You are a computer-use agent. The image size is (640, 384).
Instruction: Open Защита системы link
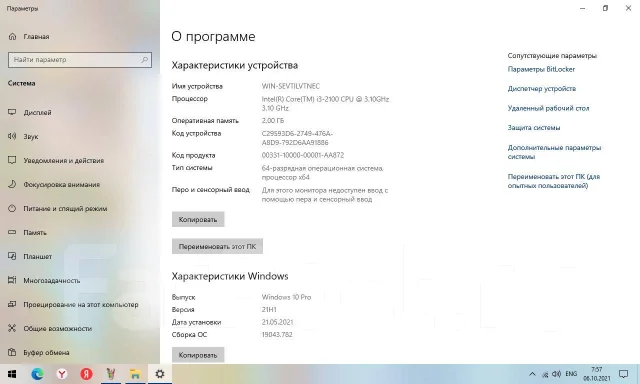tap(534, 128)
